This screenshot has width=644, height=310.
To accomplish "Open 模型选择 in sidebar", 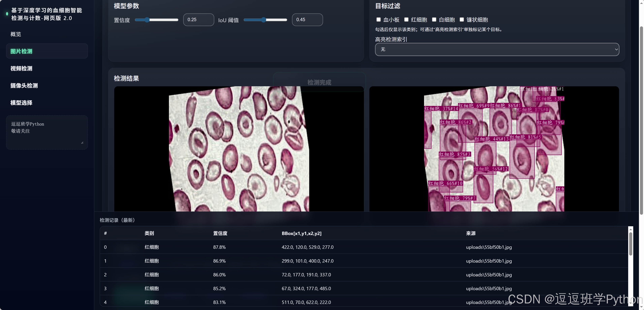I will click(21, 103).
